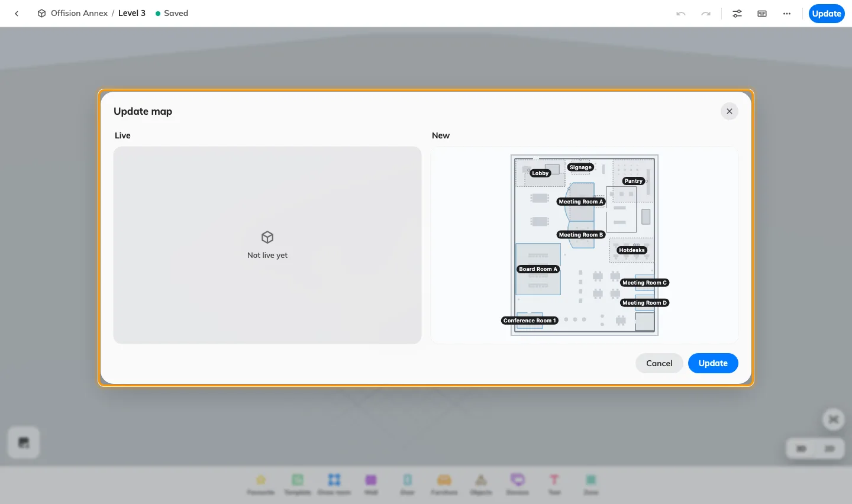Close the Update map dialog
The width and height of the screenshot is (852, 504).
(x=730, y=111)
